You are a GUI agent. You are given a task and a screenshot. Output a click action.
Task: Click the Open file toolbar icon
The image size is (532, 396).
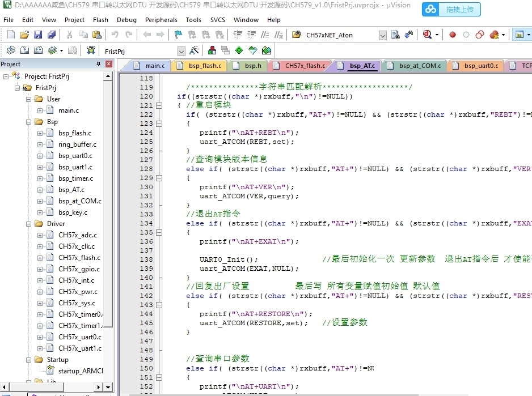click(x=24, y=35)
